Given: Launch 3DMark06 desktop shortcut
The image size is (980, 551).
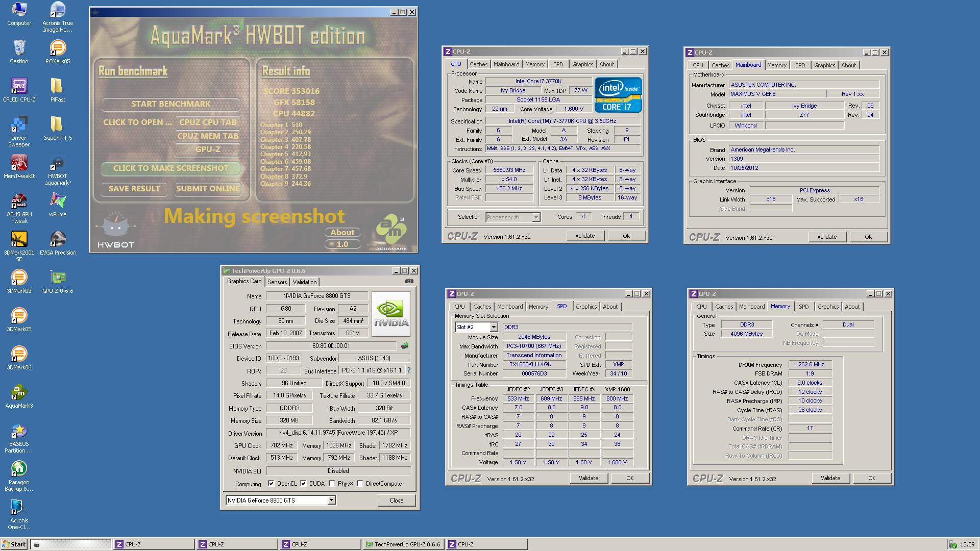Looking at the screenshot, I should point(19,358).
